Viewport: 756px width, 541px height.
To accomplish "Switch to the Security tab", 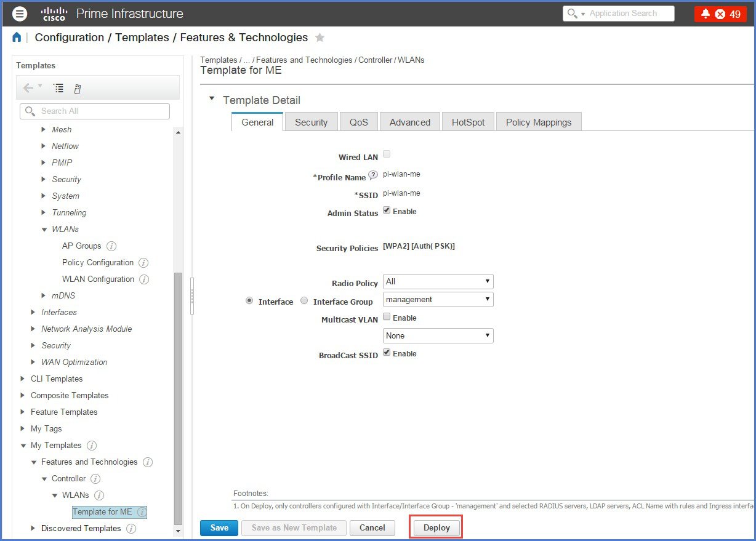I will [x=311, y=122].
